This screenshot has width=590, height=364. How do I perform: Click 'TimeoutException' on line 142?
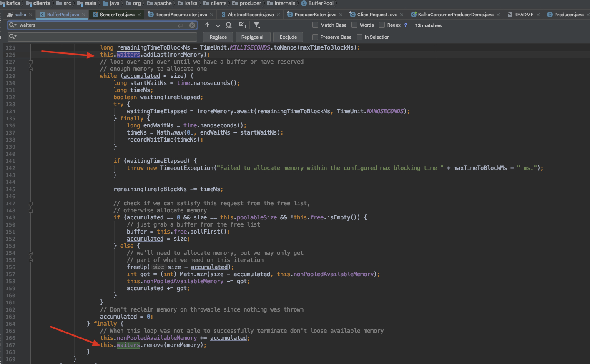click(187, 168)
